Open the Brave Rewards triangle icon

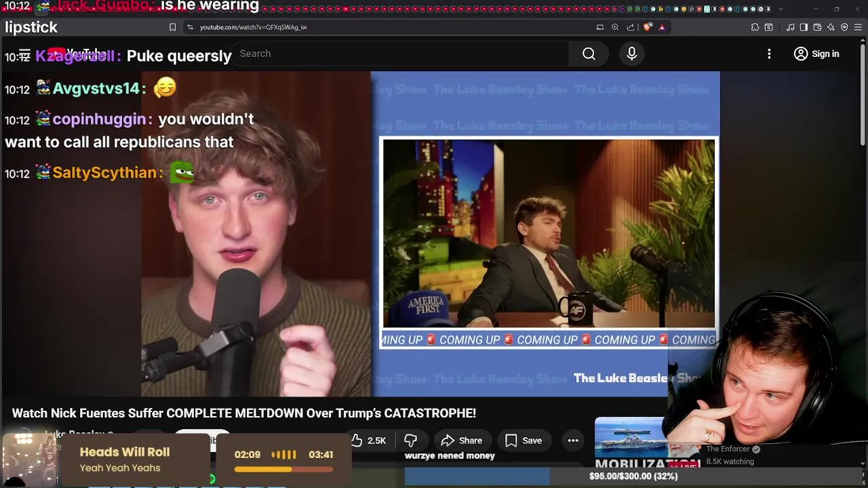click(x=662, y=27)
